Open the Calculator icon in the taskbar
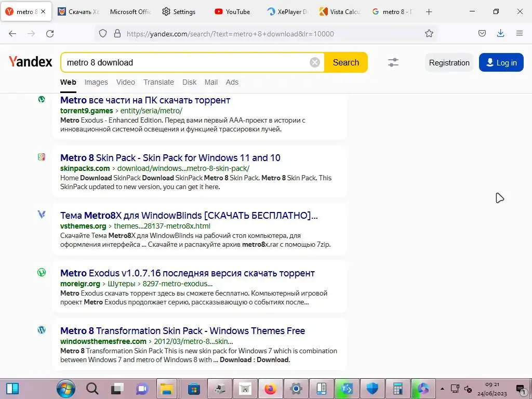532x399 pixels. pos(397,389)
